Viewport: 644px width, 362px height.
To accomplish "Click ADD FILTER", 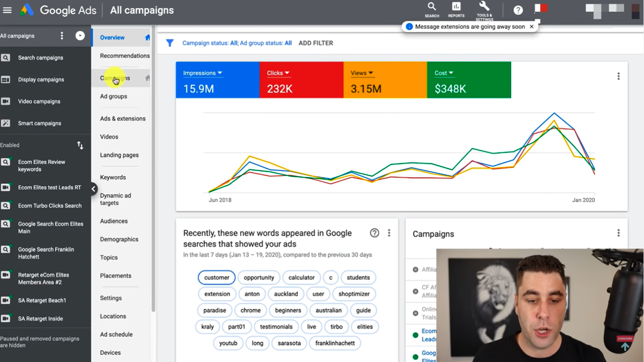I will (316, 43).
